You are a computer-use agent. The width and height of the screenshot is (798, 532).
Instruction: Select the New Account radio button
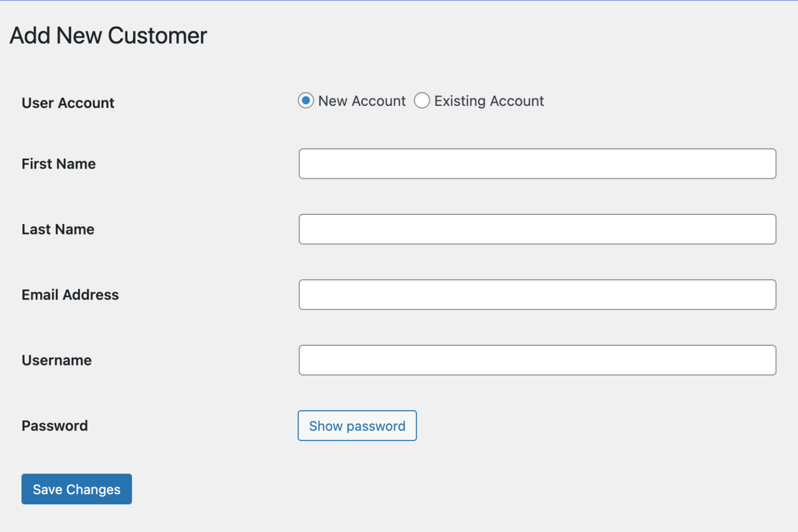pyautogui.click(x=306, y=101)
